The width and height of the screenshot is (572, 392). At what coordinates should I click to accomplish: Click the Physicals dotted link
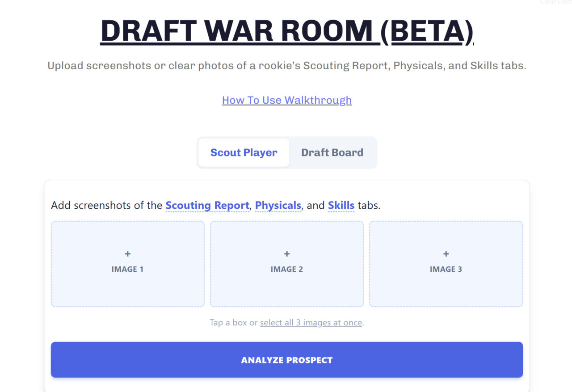[278, 206]
